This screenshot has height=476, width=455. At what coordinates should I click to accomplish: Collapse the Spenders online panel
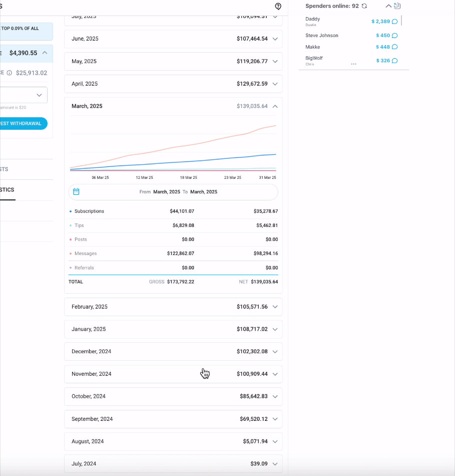388,6
